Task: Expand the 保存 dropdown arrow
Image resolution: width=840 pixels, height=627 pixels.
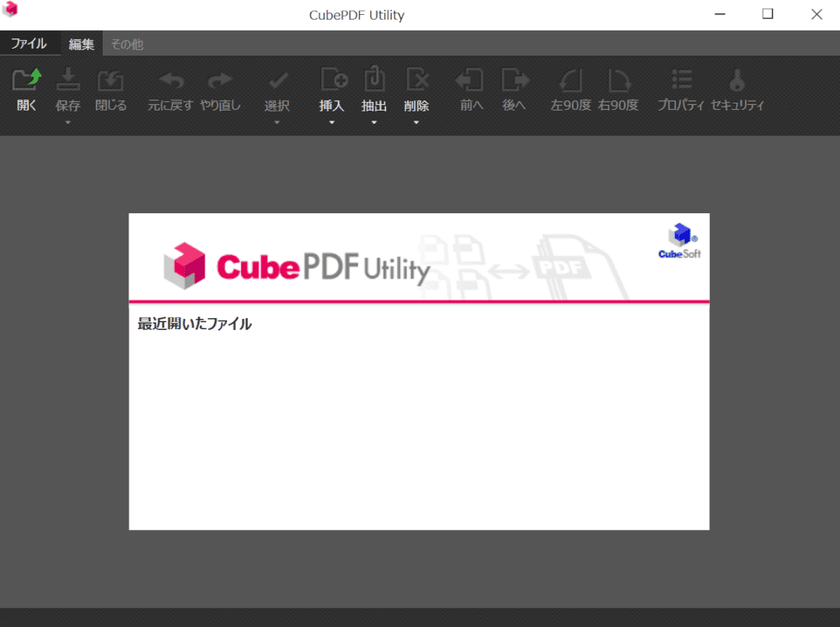Action: [68, 123]
